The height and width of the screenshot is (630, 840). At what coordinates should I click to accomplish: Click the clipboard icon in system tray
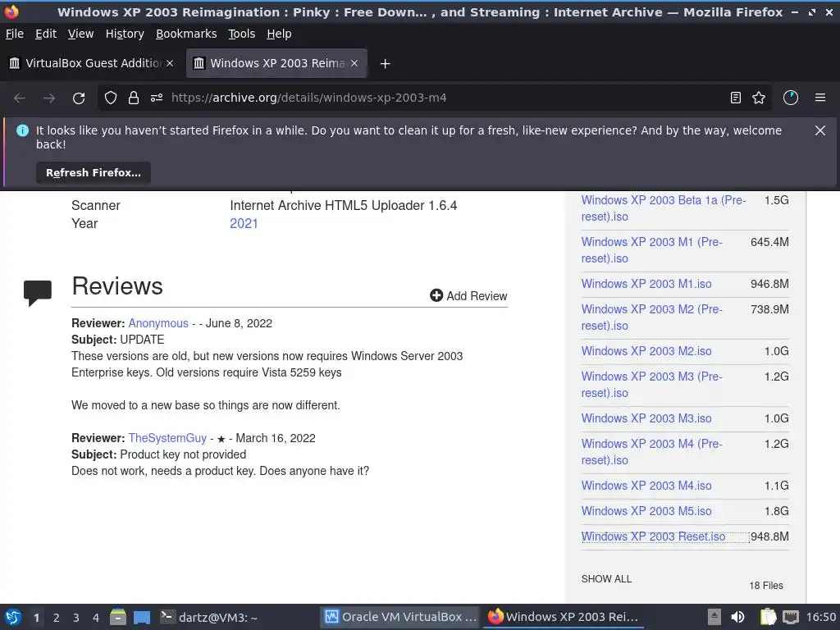768,617
